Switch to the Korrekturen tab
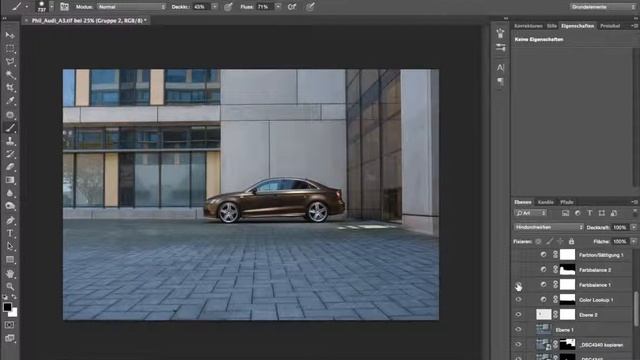The height and width of the screenshot is (360, 640). tap(528, 26)
